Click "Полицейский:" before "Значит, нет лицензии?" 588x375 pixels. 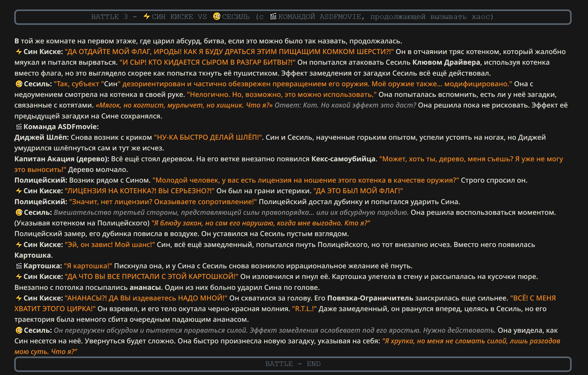(x=41, y=202)
